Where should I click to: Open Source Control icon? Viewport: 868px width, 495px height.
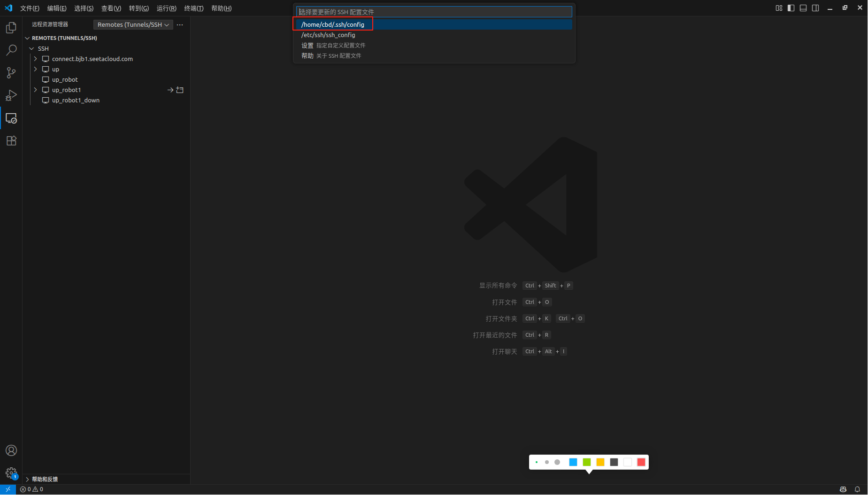click(x=11, y=73)
